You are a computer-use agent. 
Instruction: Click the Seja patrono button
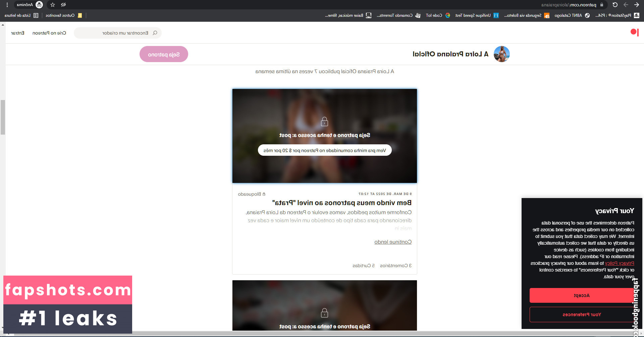(x=164, y=54)
